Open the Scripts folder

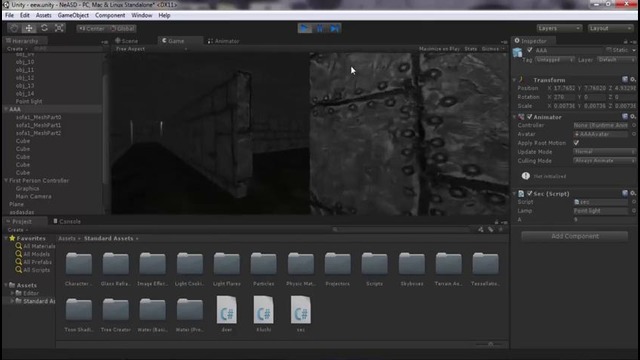tap(374, 269)
